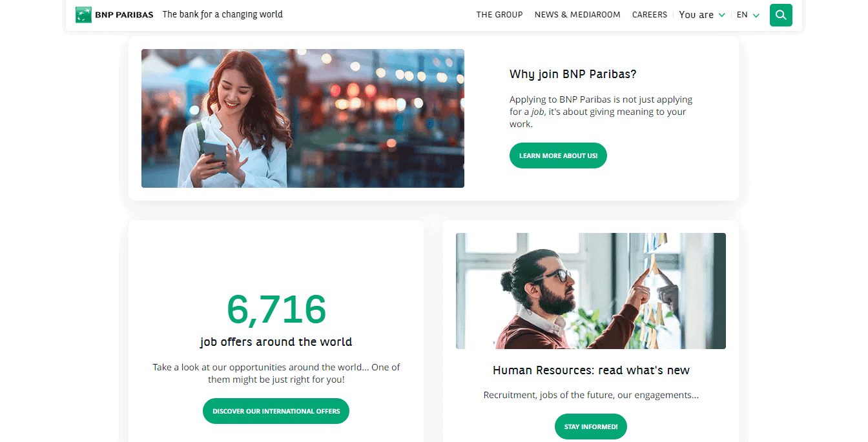Open the woman with phone image
This screenshot has height=442, width=868.
pyautogui.click(x=303, y=119)
